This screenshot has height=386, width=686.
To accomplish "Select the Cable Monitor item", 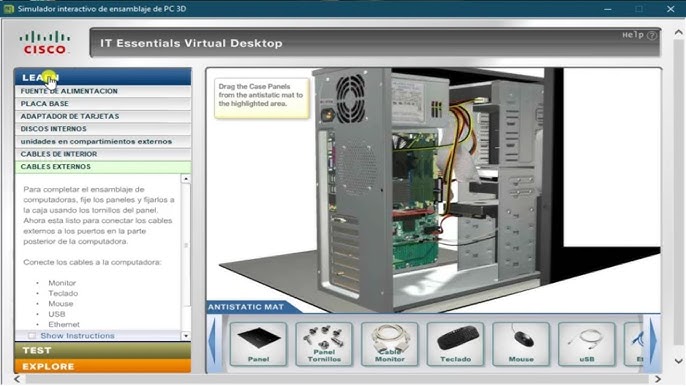I will click(389, 344).
